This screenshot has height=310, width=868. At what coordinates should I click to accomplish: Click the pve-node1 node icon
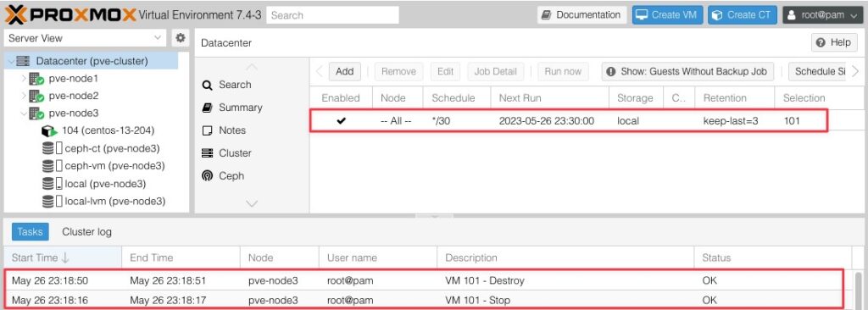pos(36,79)
